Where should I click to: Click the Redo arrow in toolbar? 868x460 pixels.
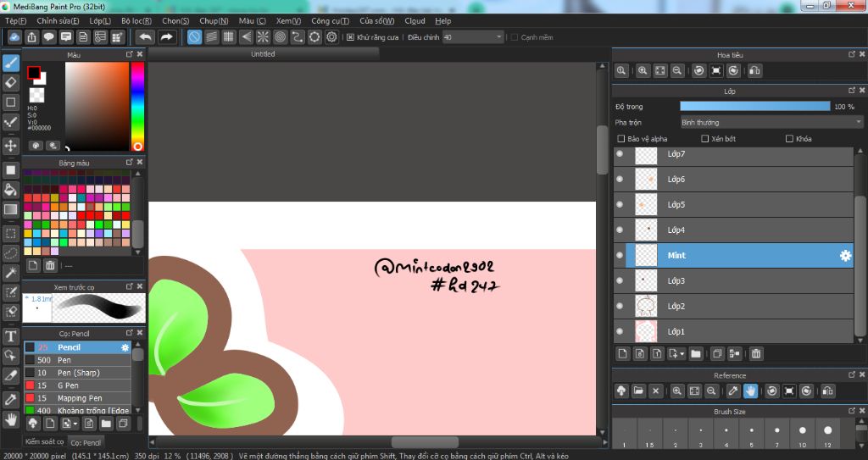click(x=167, y=37)
